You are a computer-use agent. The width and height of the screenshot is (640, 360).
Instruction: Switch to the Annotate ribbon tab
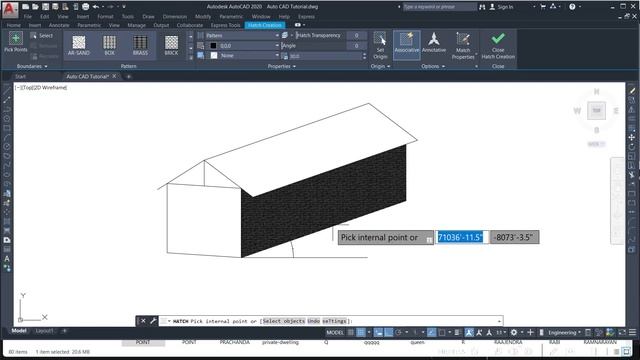(x=59, y=25)
